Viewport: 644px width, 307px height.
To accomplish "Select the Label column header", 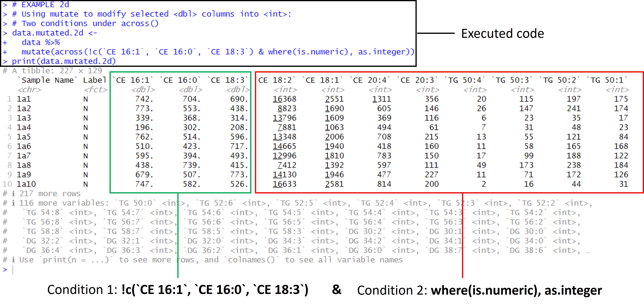I will pos(94,80).
